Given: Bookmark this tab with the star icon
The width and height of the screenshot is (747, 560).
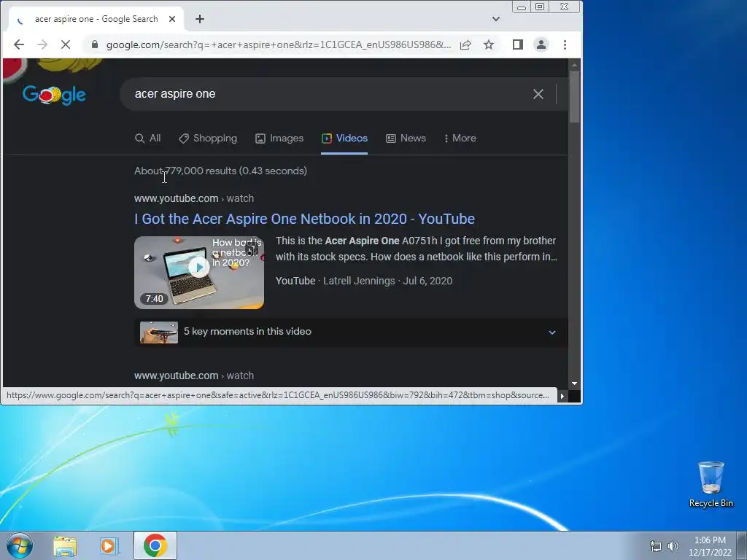Looking at the screenshot, I should [x=489, y=44].
